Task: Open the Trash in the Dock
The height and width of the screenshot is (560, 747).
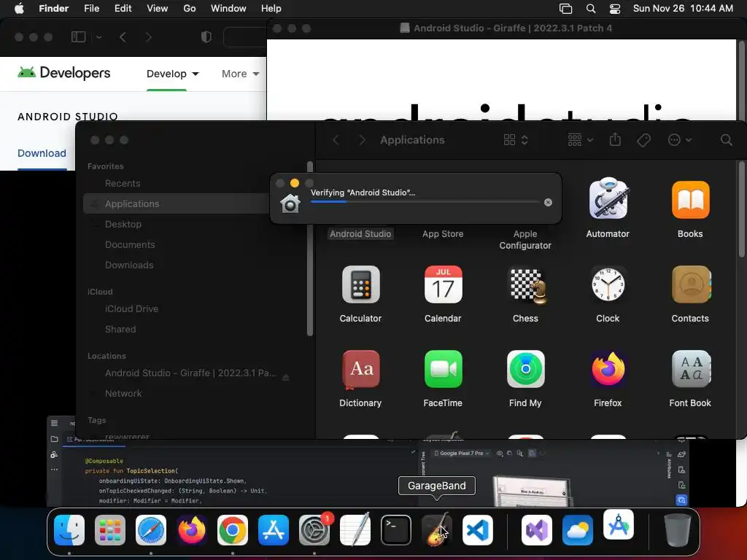Action: (678, 530)
